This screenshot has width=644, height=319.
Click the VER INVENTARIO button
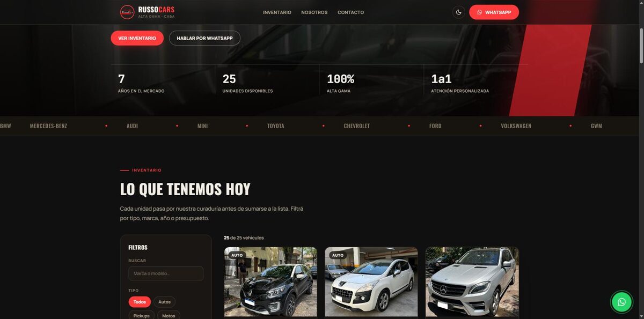(x=137, y=38)
